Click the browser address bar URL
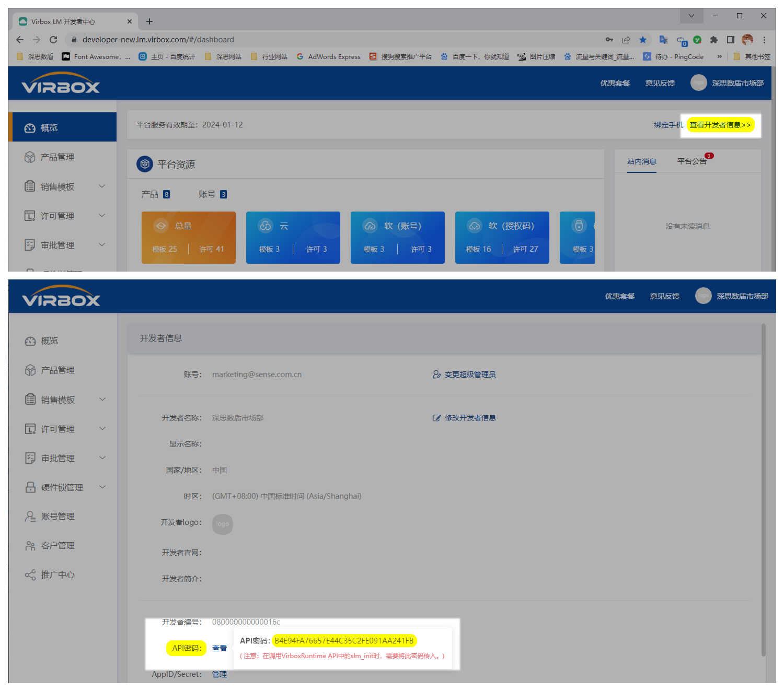This screenshot has width=784, height=691. tap(158, 40)
